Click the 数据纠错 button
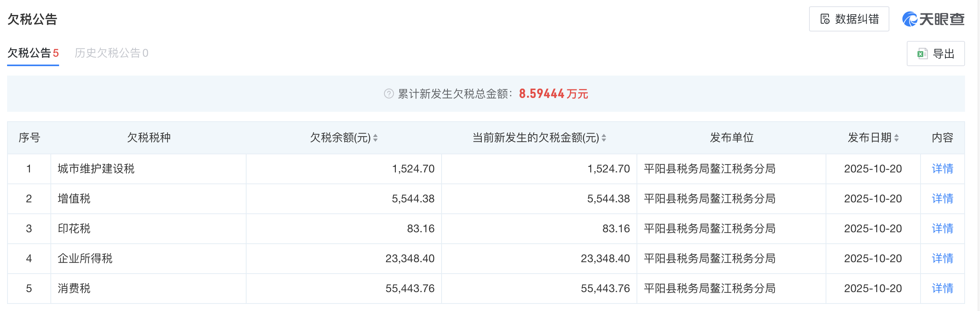Screen dimensions: 980x311 pos(849,19)
